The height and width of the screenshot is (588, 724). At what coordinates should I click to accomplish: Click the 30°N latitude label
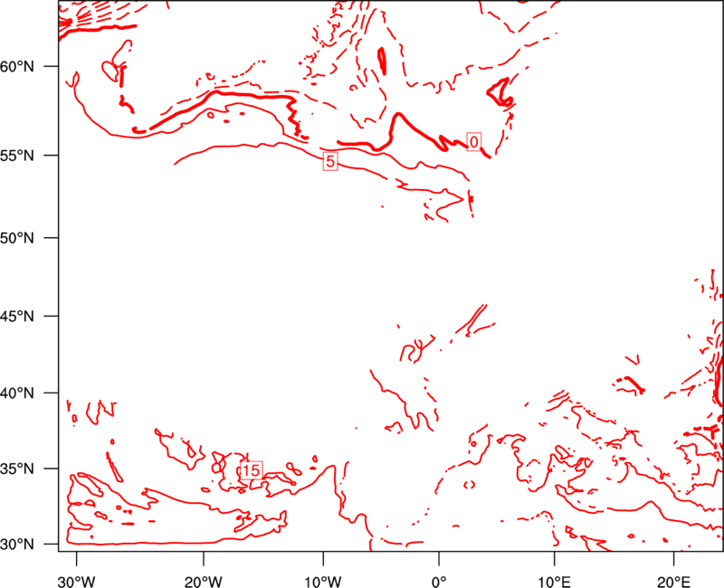coord(17,545)
